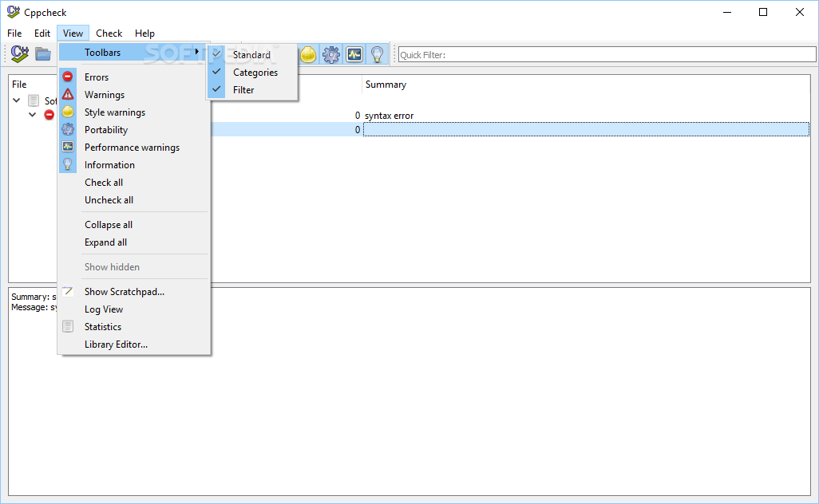Open Log View from the menu
The image size is (819, 504).
click(x=134, y=309)
